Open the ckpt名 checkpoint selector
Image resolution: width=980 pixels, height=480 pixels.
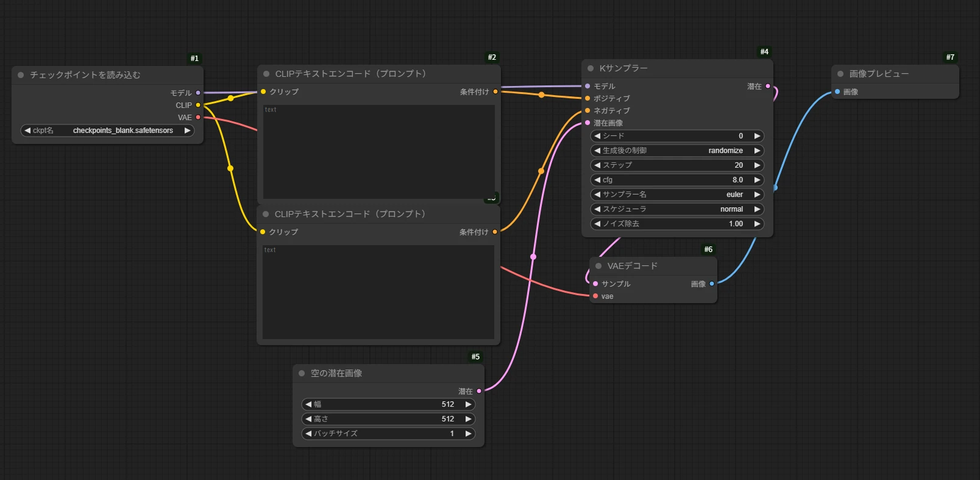107,131
